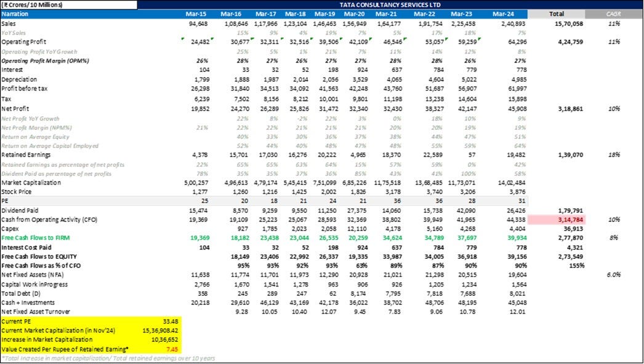Select Operating Profit Margin (OPM%) label
This screenshot has height=364, width=644.
[45, 61]
